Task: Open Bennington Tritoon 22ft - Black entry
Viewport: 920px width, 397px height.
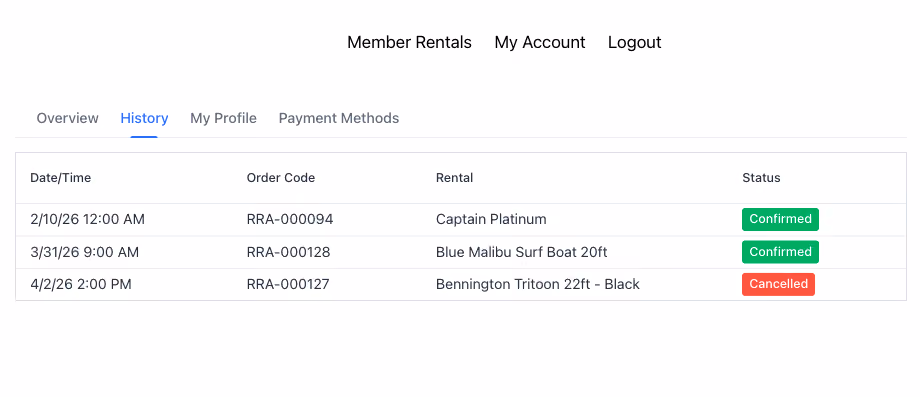Action: point(537,284)
